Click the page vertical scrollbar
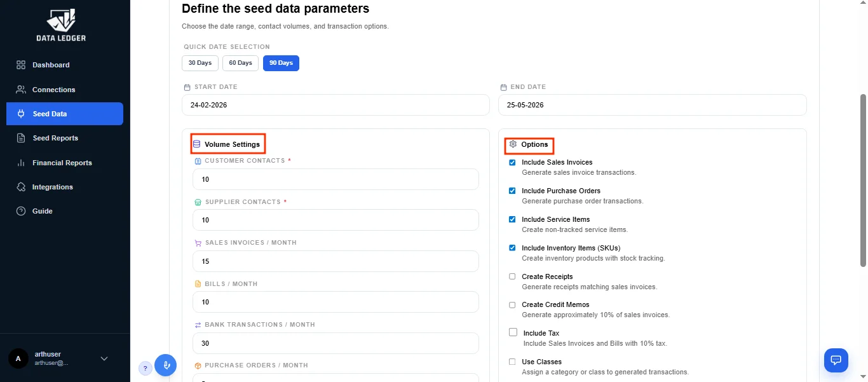The image size is (868, 382). (x=863, y=181)
